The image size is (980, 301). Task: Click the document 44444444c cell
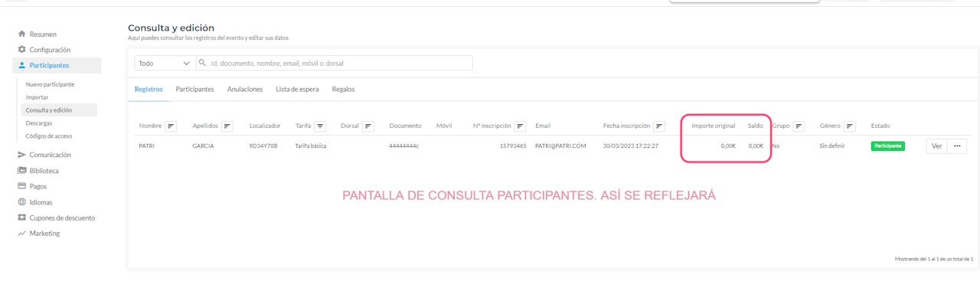tap(404, 146)
